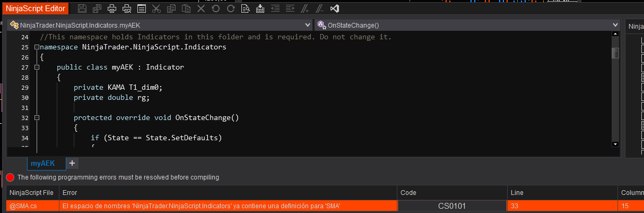Open the Find in file icon
Screen dimensions: 644x213
click(x=245, y=8)
